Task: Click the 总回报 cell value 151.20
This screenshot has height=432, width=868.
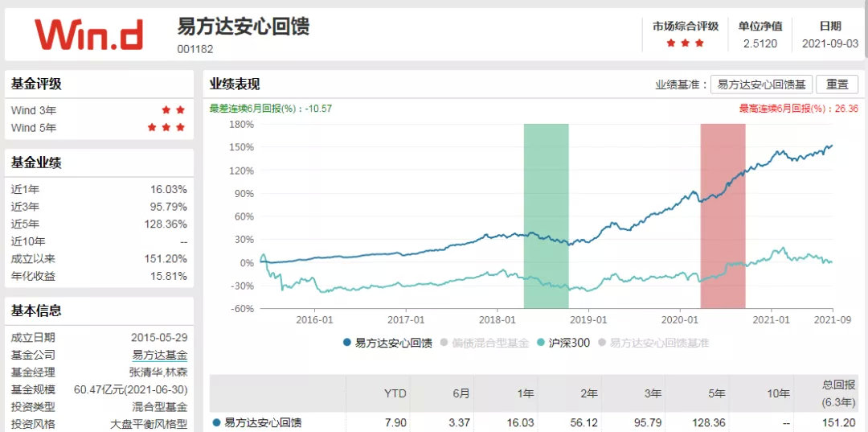Action: [x=840, y=423]
